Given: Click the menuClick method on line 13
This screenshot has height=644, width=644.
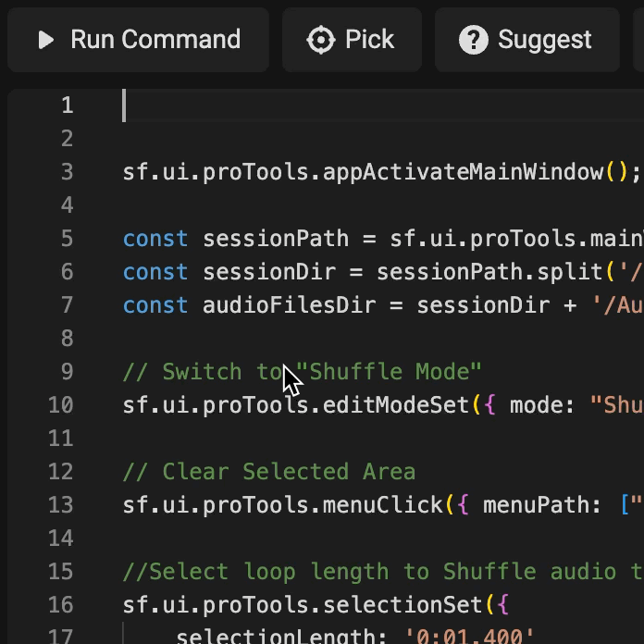Looking at the screenshot, I should pyautogui.click(x=382, y=505).
